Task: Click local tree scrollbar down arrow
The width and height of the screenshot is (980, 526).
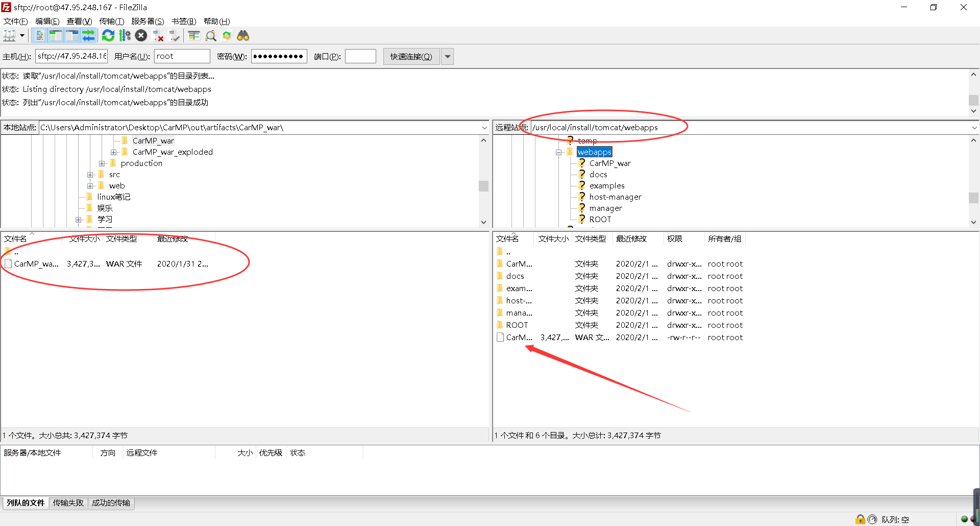Action: pos(483,222)
